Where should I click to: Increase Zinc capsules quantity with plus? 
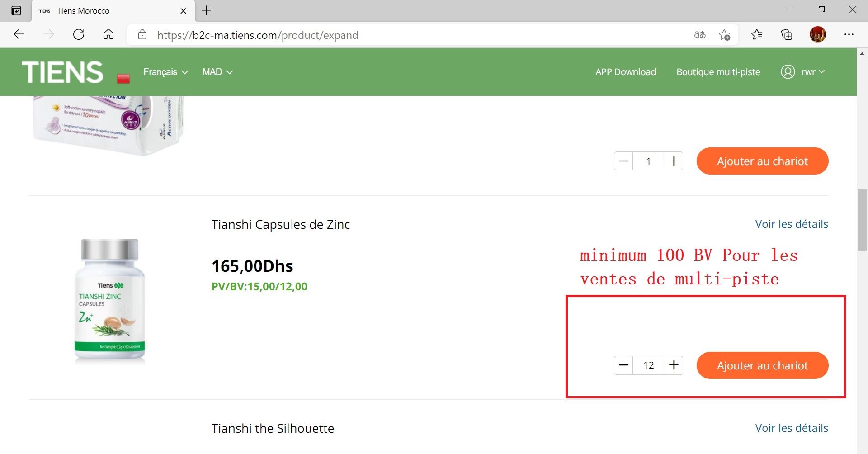click(x=674, y=365)
